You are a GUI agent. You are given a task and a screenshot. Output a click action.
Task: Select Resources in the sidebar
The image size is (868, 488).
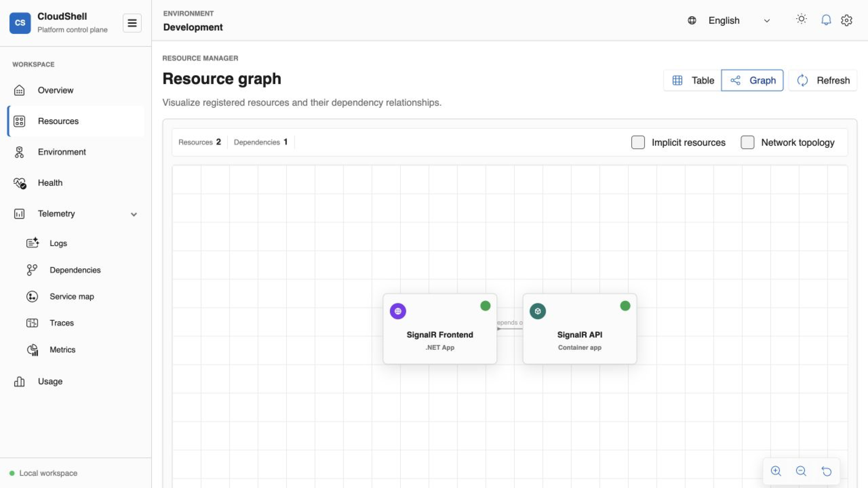(76, 121)
